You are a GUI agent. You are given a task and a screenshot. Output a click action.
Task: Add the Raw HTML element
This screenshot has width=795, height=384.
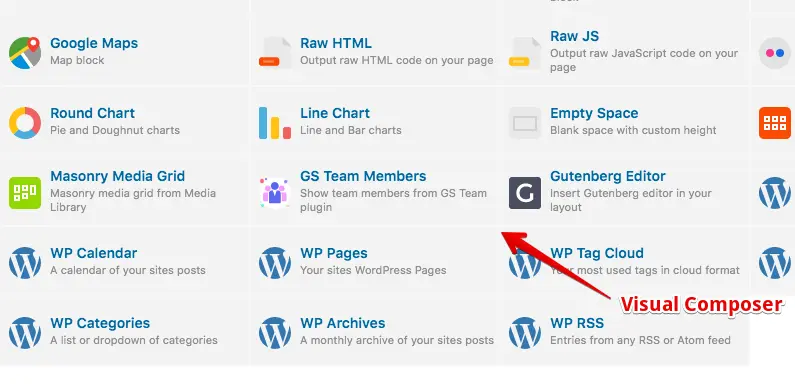pos(336,43)
